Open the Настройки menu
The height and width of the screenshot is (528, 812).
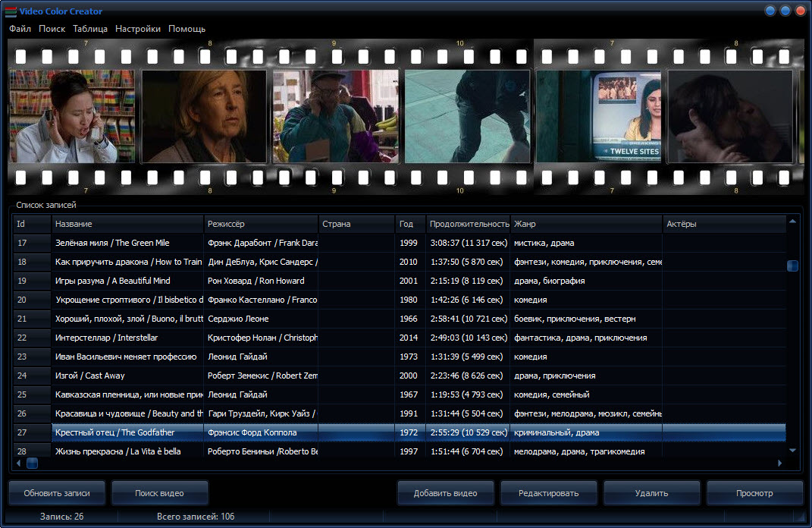coord(138,29)
